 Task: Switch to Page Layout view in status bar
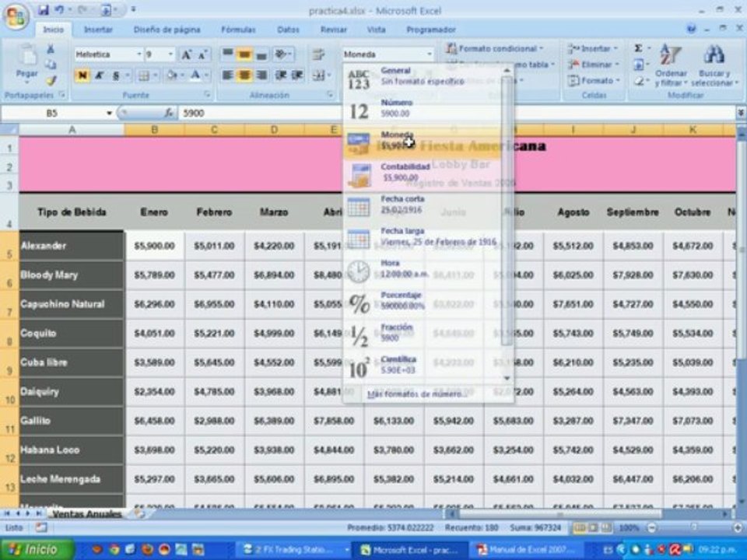point(593,527)
